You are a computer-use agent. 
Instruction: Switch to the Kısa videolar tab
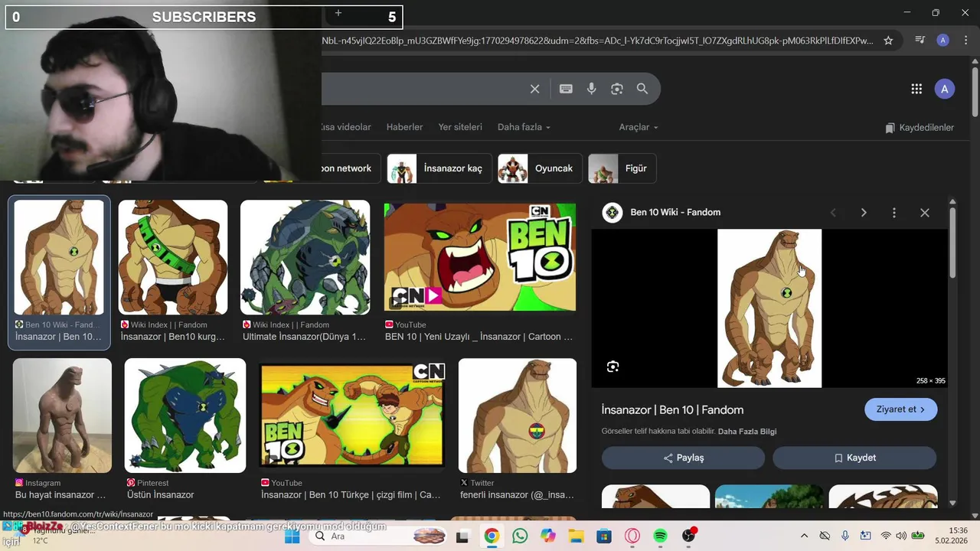[346, 127]
